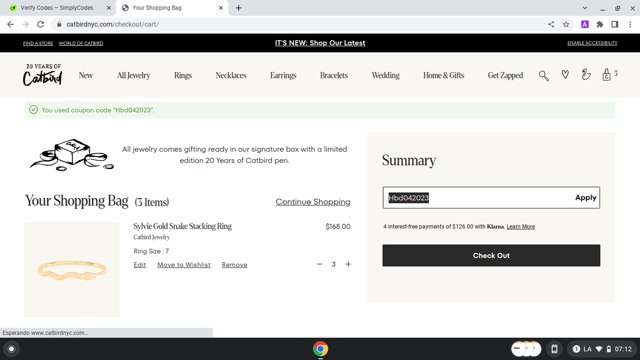
Task: Bookmark this page with the star icon
Action: [x=566, y=24]
